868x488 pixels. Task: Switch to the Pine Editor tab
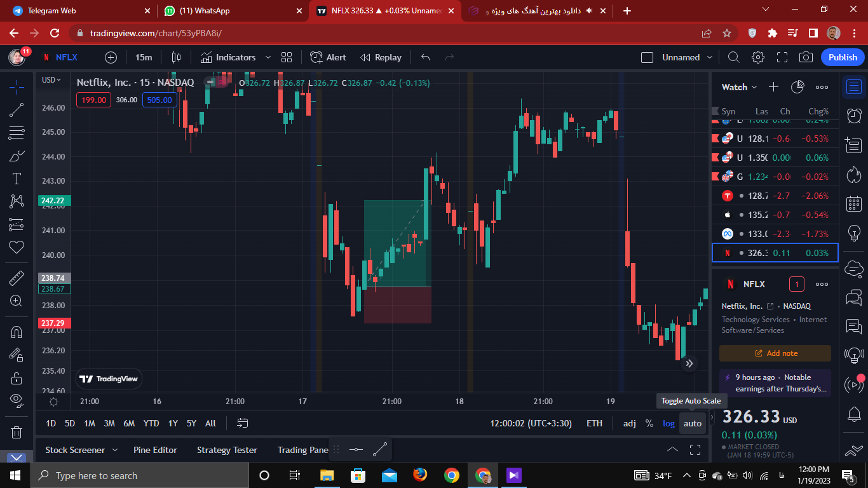pyautogui.click(x=155, y=450)
